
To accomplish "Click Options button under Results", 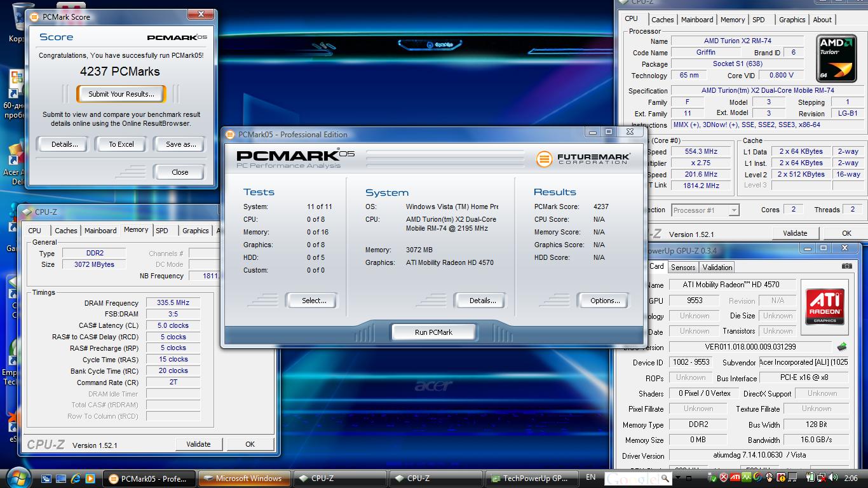I will click(x=604, y=301).
